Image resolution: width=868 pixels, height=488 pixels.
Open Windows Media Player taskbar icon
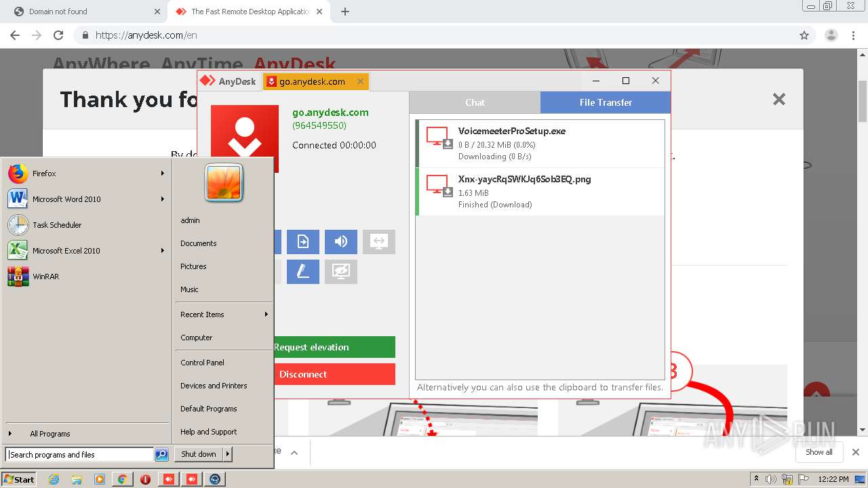pyautogui.click(x=100, y=479)
